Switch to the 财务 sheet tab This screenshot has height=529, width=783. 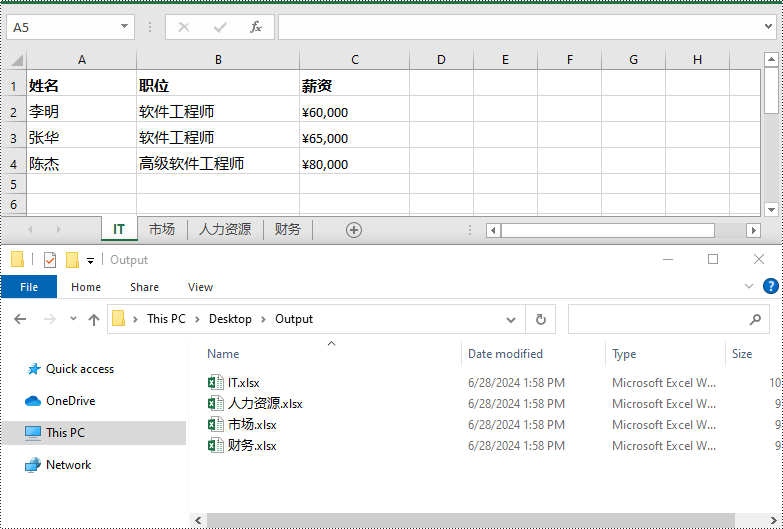288,229
